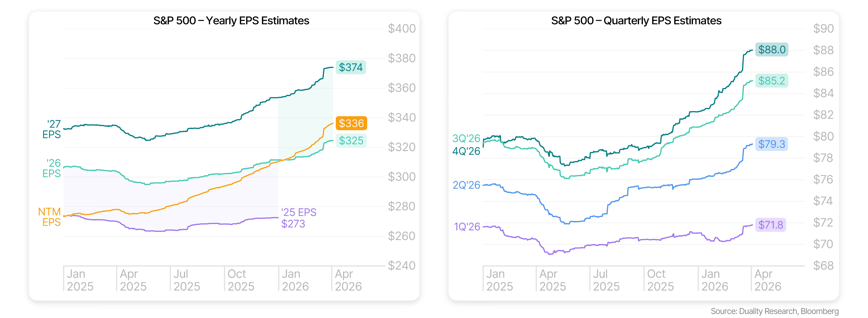868x318 pixels.
Task: Select the 2Q'26 series label
Action: tap(466, 185)
